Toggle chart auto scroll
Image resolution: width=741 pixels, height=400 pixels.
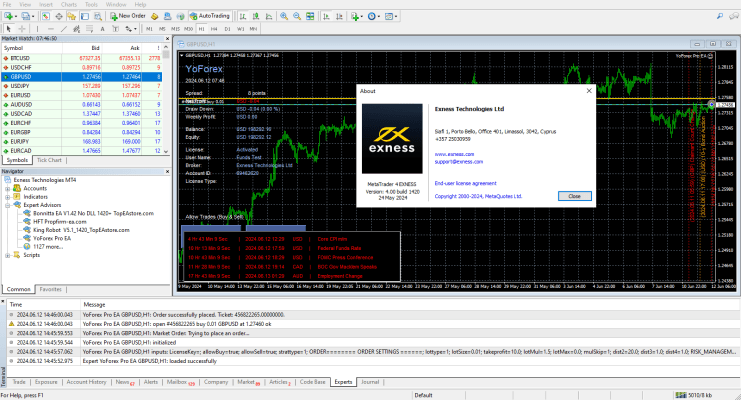coord(326,16)
